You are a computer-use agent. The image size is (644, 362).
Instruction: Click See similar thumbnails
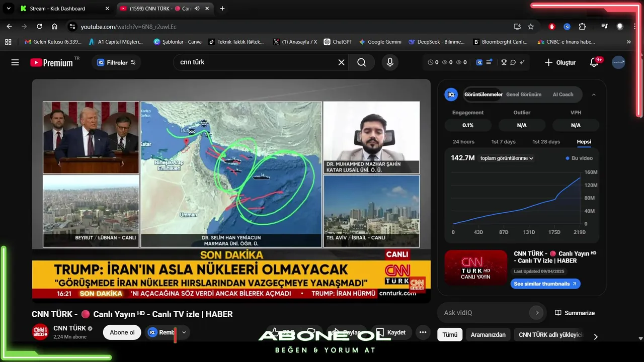pos(546,284)
